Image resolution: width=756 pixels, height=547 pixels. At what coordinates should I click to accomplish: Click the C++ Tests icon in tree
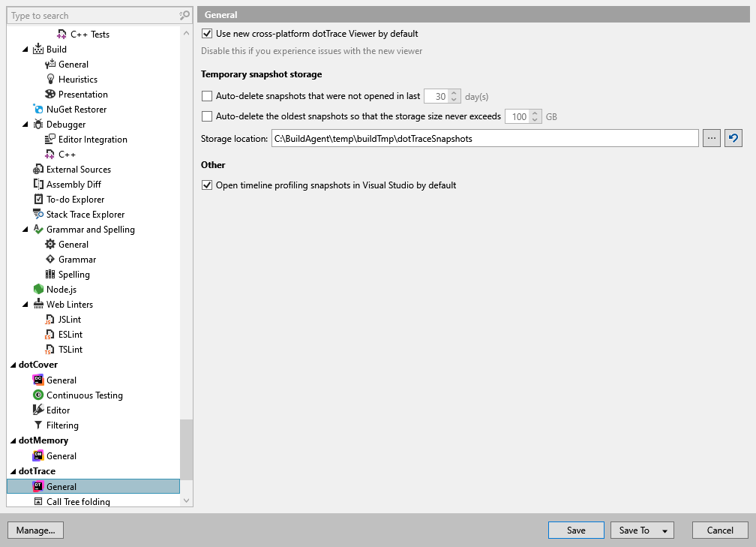click(62, 35)
